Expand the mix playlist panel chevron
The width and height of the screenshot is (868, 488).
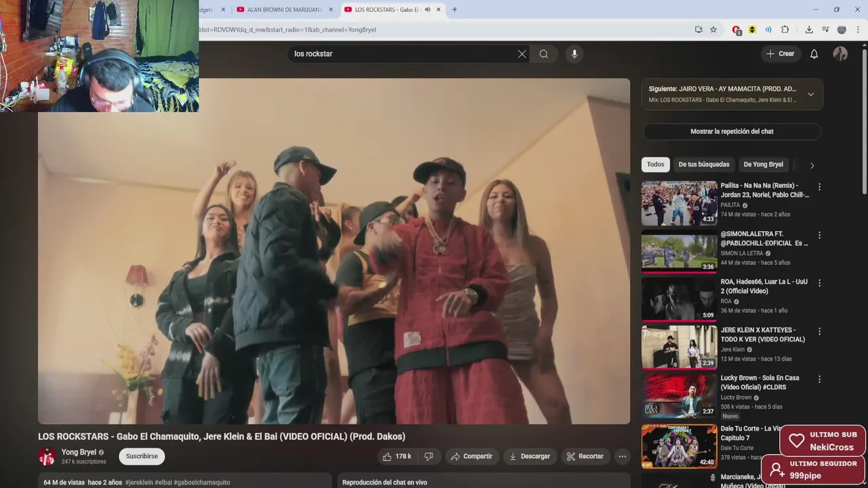[810, 94]
